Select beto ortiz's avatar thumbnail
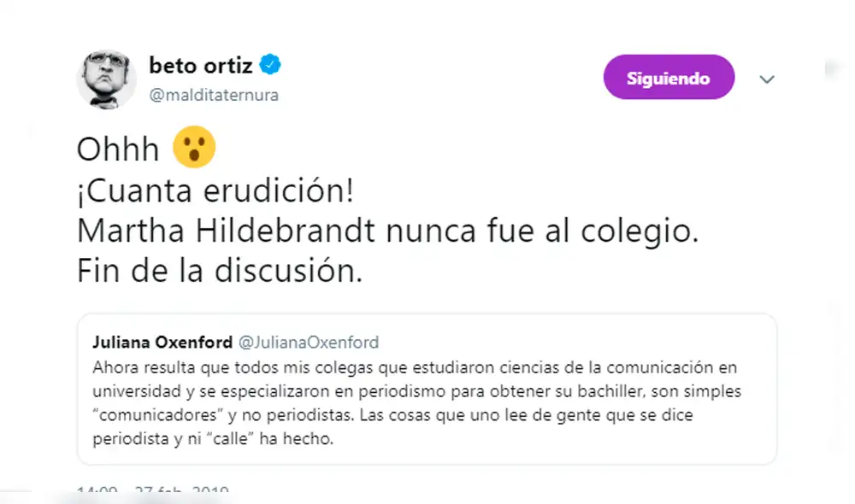855x504 pixels. tap(106, 79)
